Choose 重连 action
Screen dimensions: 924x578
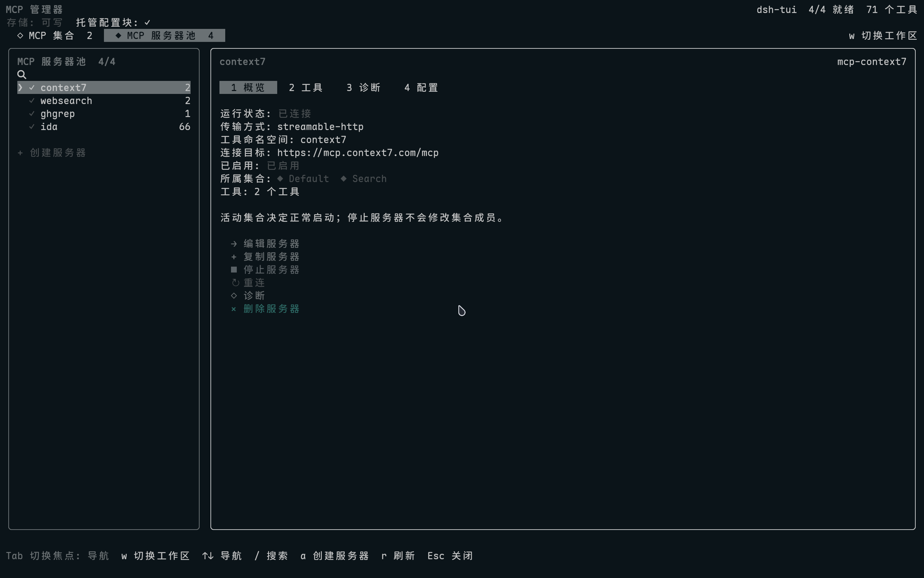[x=254, y=283]
